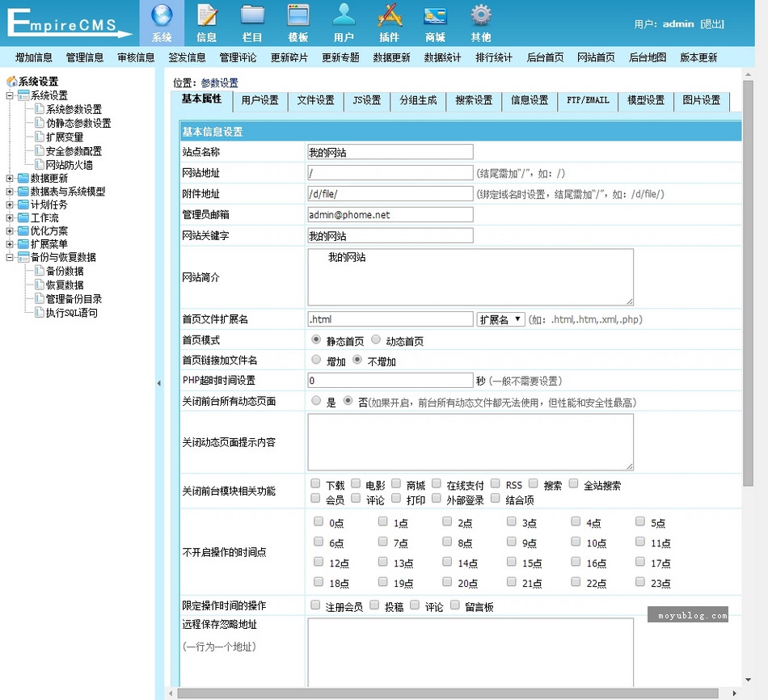
Task: Click the 退出 logout link
Action: pos(711,24)
